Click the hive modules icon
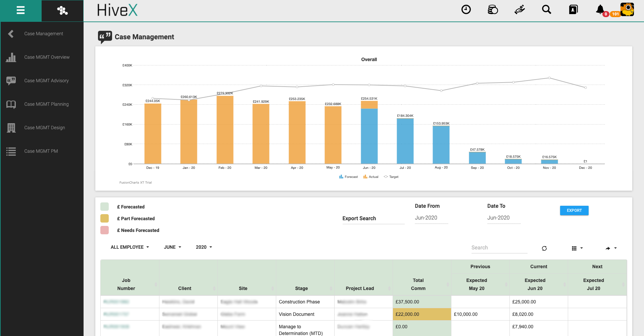 62,10
